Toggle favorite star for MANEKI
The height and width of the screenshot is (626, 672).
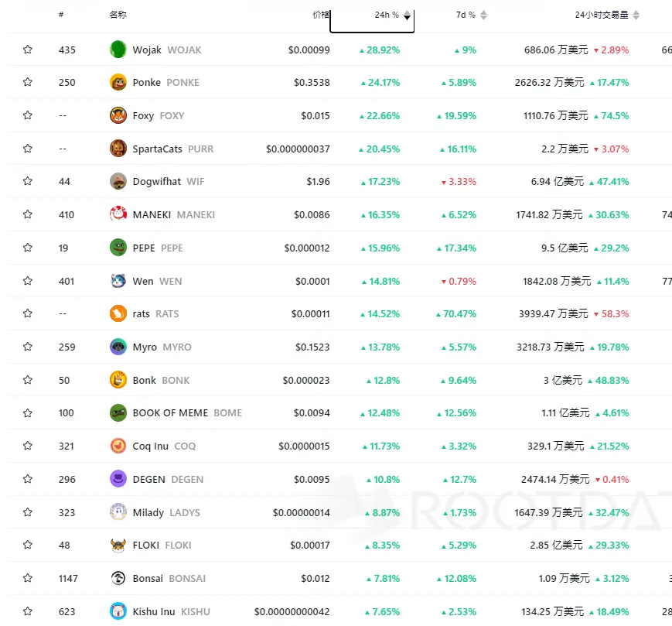pyautogui.click(x=28, y=214)
